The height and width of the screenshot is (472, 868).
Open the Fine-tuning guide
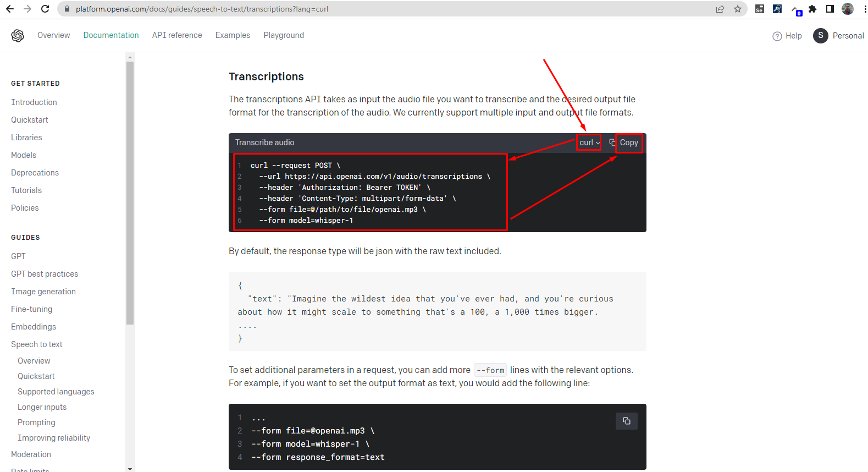click(31, 309)
